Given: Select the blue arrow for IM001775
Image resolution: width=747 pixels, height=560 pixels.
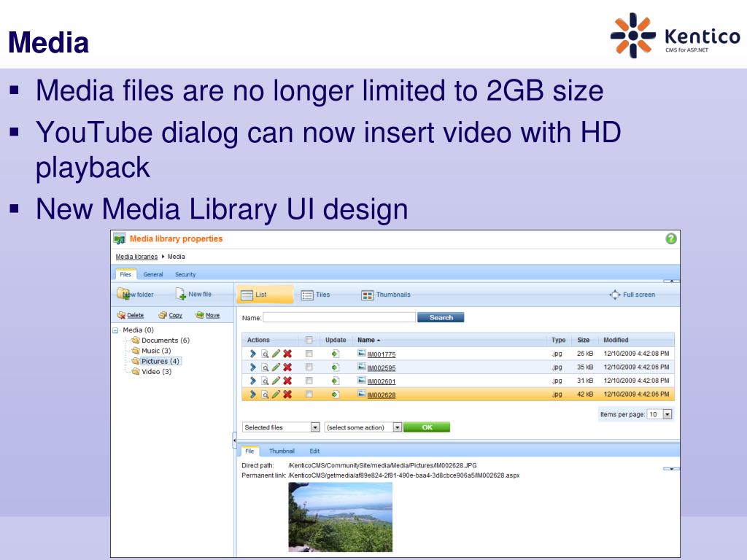Looking at the screenshot, I should (x=253, y=354).
